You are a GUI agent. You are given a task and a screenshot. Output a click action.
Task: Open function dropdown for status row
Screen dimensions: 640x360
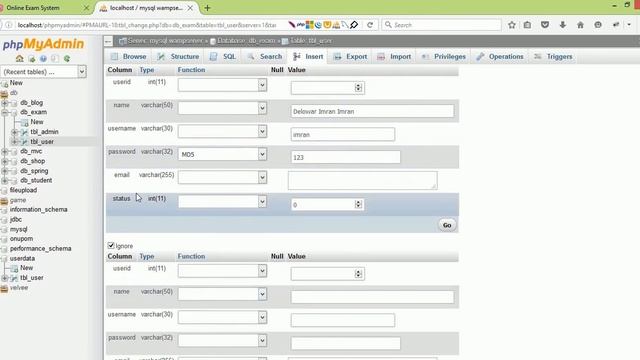(x=222, y=201)
